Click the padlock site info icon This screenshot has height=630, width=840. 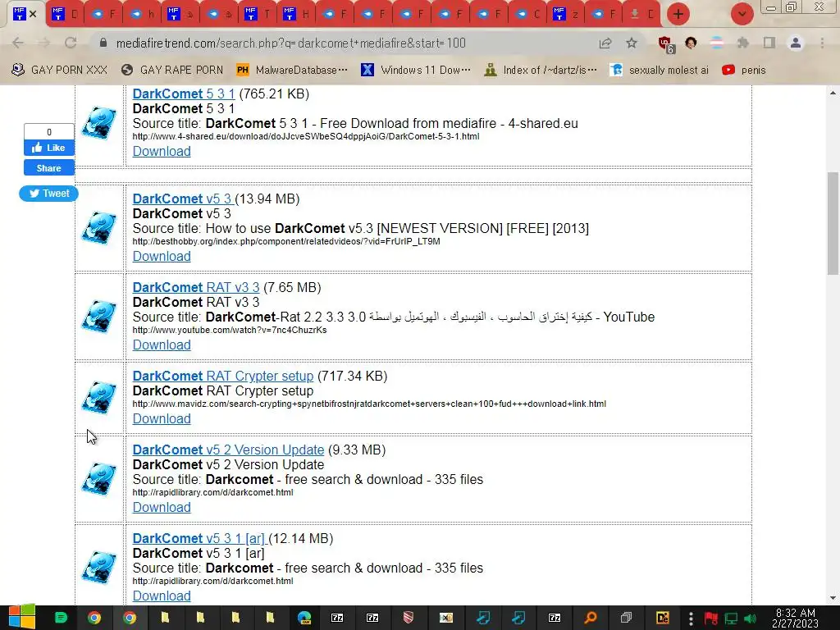[x=103, y=43]
